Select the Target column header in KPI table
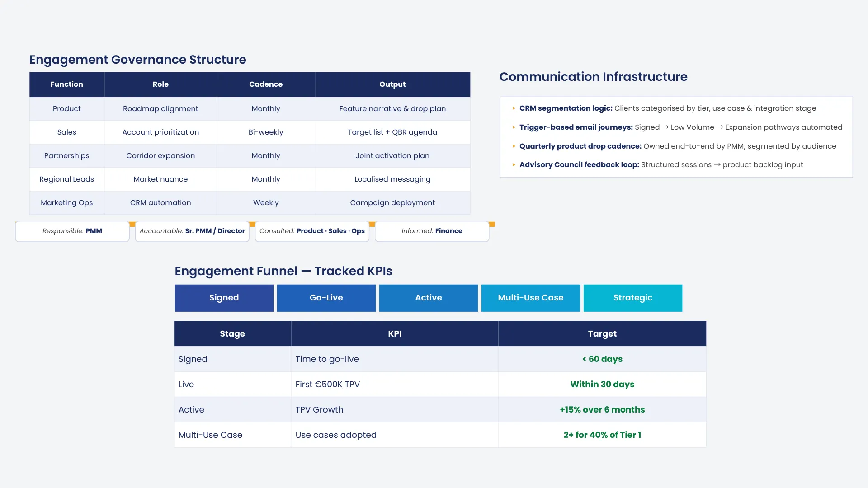868x488 pixels. coord(602,334)
